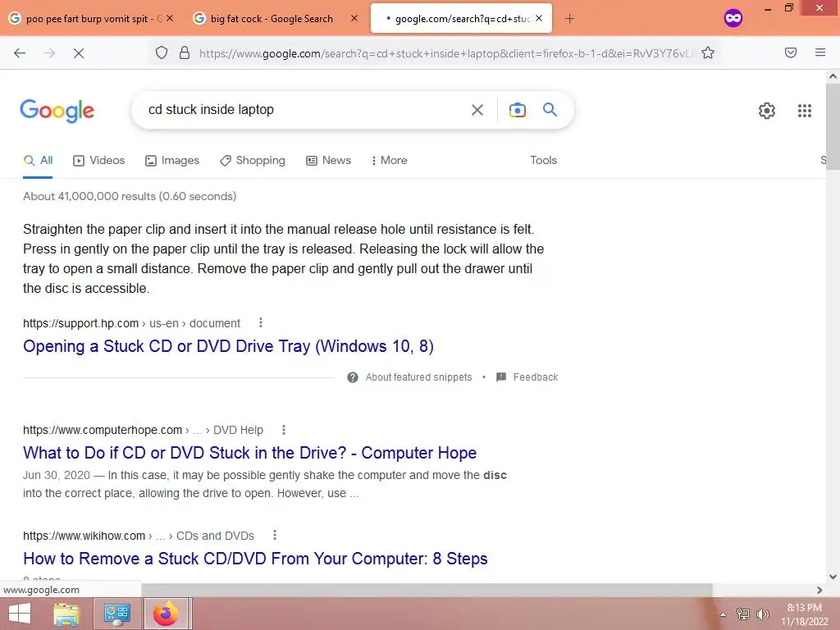840x630 pixels.
Task: Click the support.hp.com breadcrumb URL
Action: pos(131,323)
